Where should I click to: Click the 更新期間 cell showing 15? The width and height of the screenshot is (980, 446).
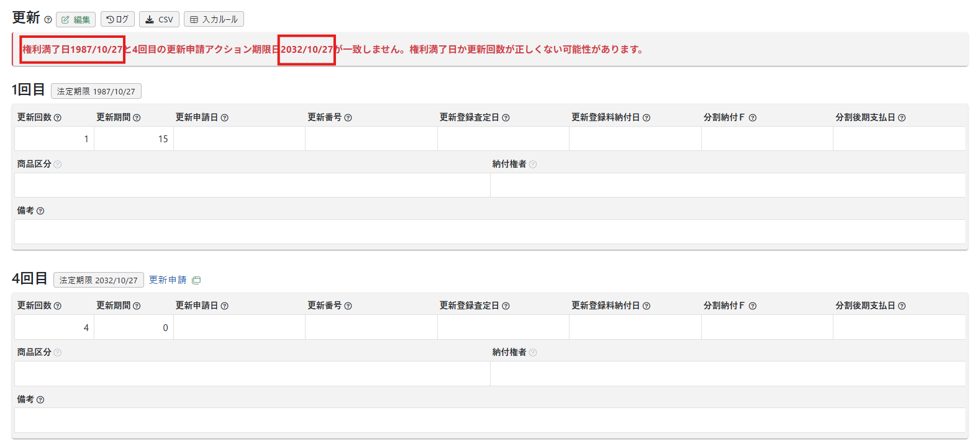tap(134, 139)
